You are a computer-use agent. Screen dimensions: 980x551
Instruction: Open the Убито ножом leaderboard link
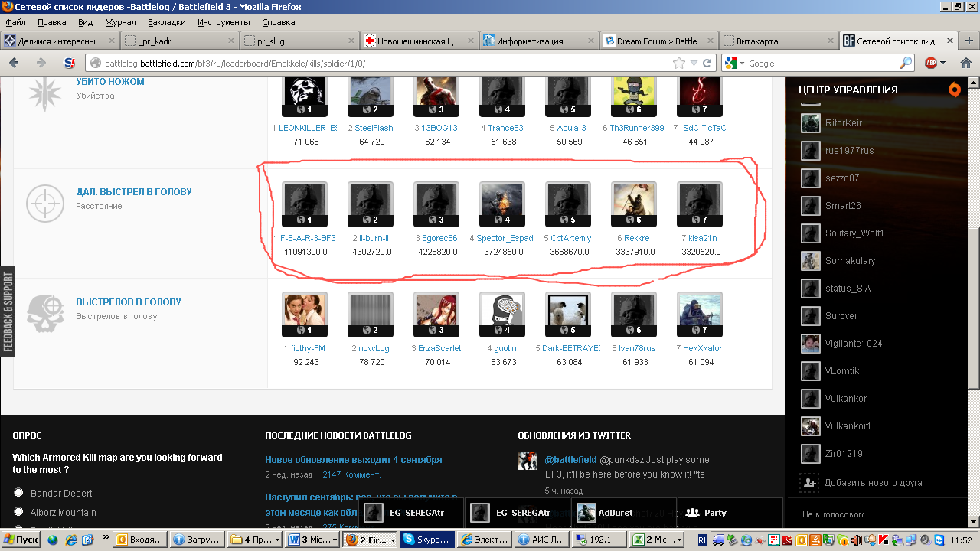click(110, 82)
